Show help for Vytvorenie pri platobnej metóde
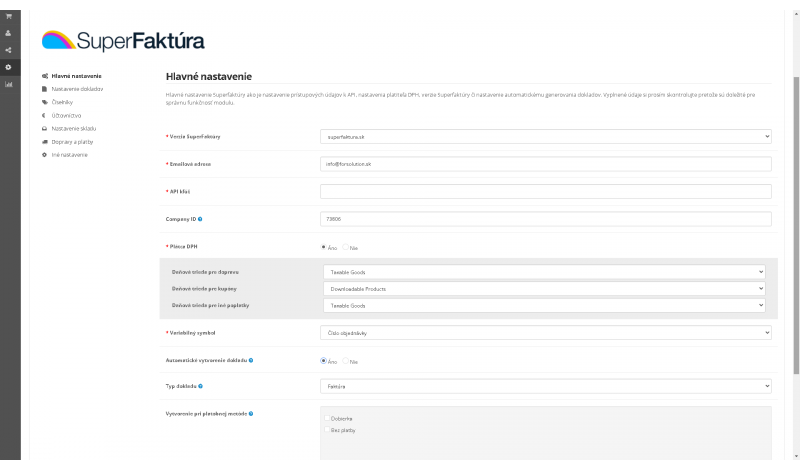Screen dimensions: 800x470 (x=251, y=414)
